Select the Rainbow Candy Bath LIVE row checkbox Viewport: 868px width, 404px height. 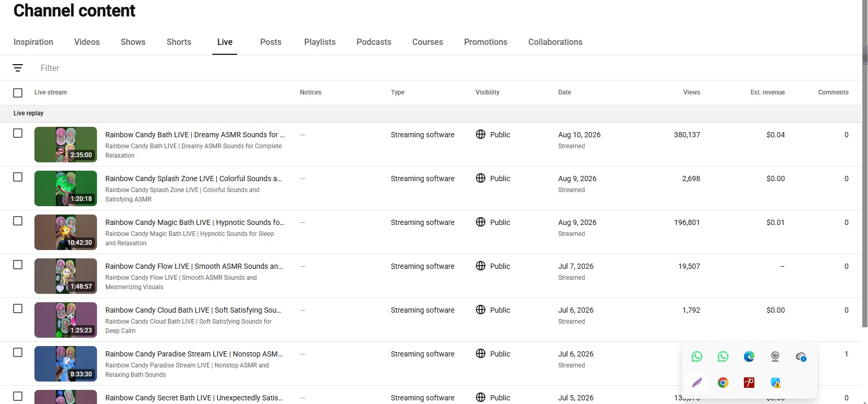point(18,133)
